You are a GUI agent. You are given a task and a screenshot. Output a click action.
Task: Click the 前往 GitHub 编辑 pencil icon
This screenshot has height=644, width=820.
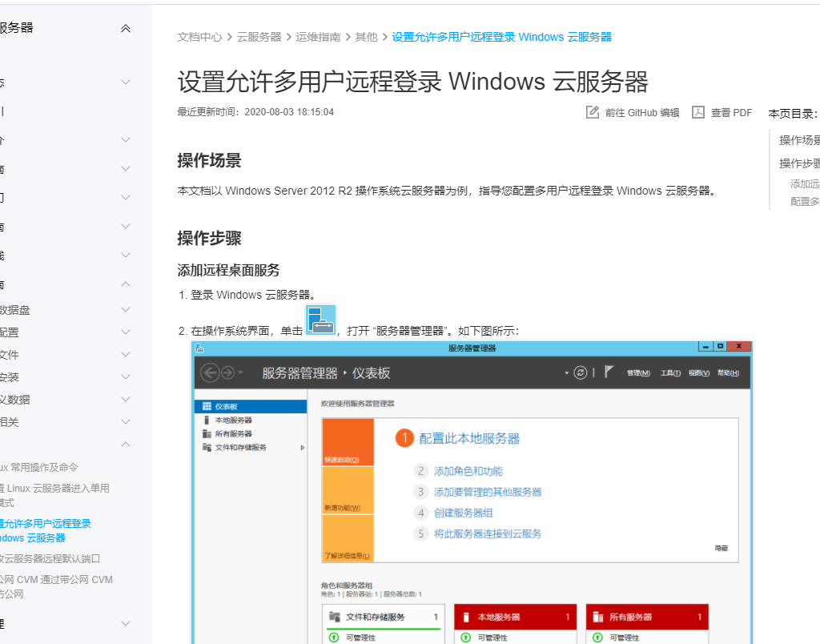[x=589, y=112]
